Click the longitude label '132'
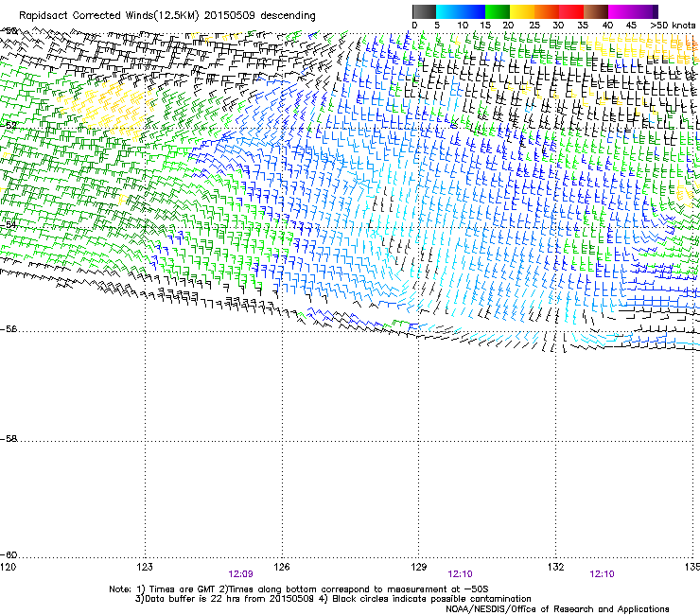The image size is (700, 615). [556, 567]
